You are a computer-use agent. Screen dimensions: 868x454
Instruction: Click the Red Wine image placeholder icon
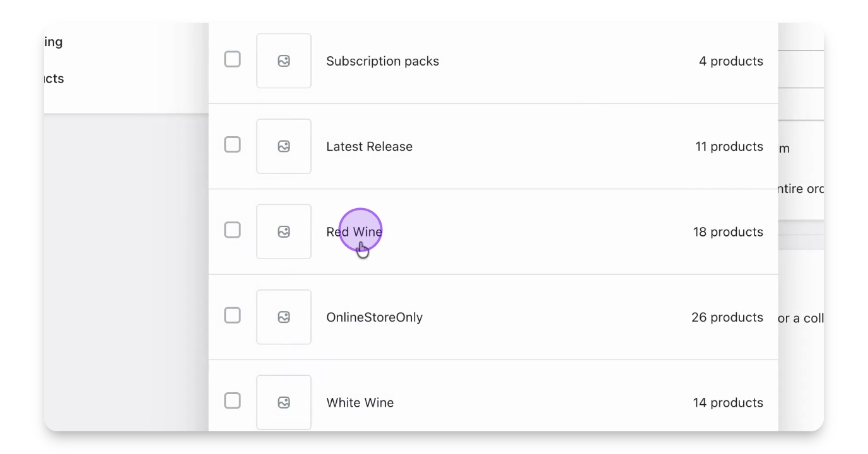pyautogui.click(x=284, y=232)
